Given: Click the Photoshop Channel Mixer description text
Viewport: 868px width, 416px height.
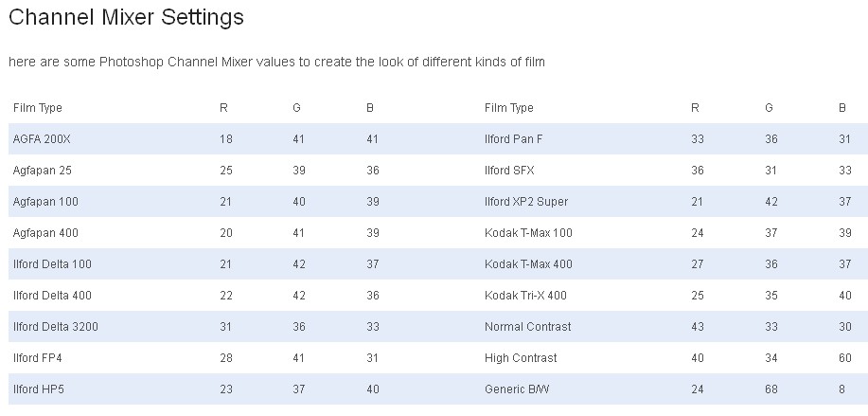Looking at the screenshot, I should click(x=276, y=63).
